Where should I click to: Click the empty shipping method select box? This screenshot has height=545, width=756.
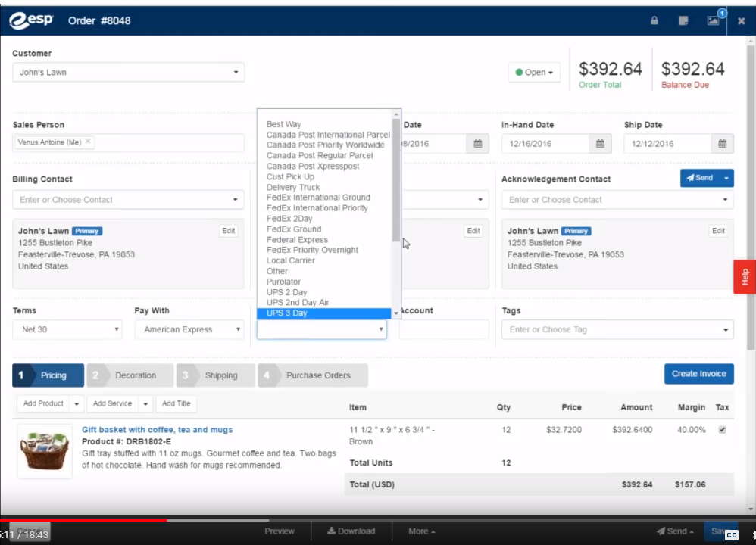click(x=322, y=329)
